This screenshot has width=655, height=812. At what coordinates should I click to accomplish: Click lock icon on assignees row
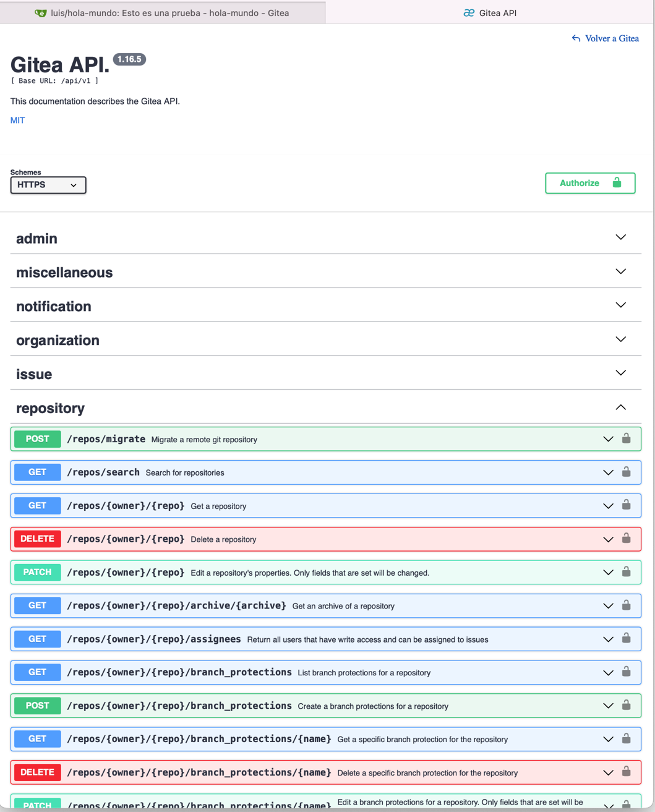626,639
